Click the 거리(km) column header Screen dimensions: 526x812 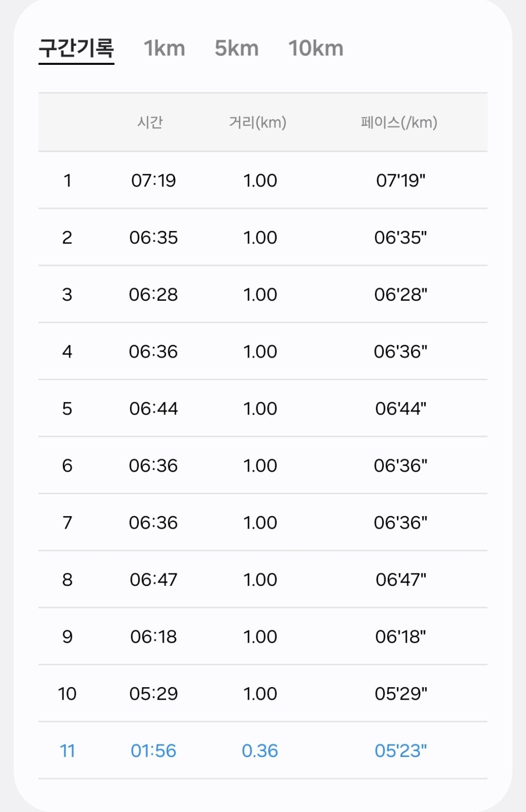tap(258, 122)
